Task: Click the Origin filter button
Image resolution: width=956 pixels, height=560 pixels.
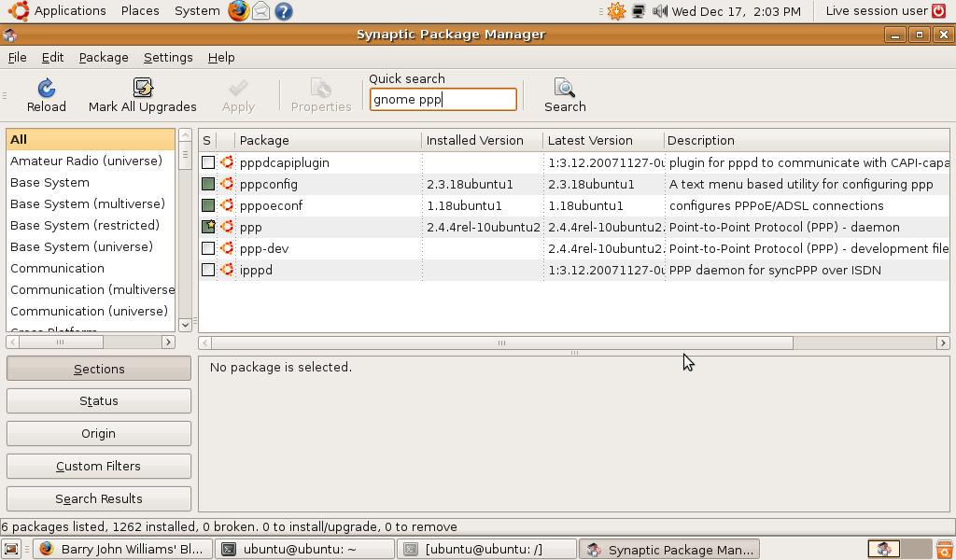Action: point(99,433)
